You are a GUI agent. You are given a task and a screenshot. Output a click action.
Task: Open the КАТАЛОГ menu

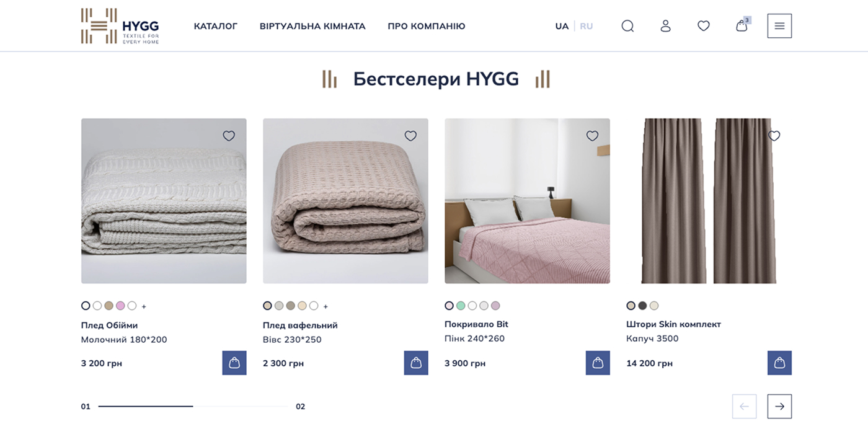click(216, 26)
